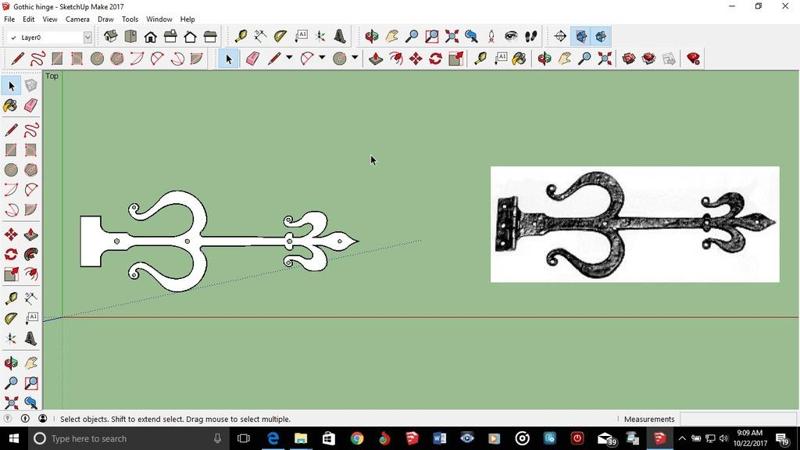This screenshot has width=800, height=450.
Task: Click the Measurements input box
Action: click(738, 419)
